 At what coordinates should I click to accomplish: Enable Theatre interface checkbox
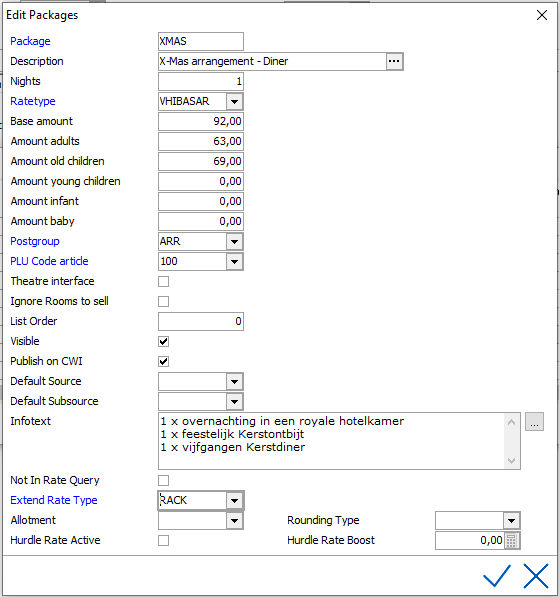point(164,282)
